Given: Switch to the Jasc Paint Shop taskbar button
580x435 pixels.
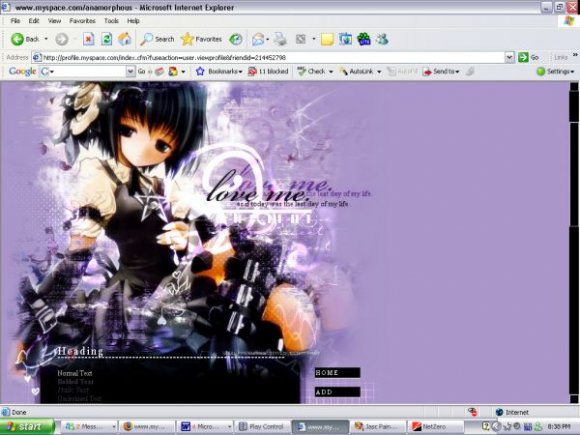Looking at the screenshot, I should [378, 426].
